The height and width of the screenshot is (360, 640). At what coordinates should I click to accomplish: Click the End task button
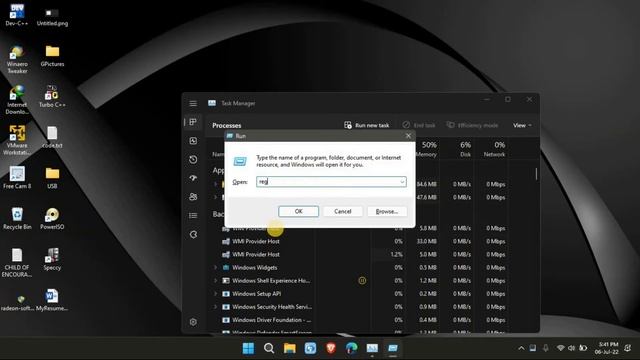(x=419, y=125)
